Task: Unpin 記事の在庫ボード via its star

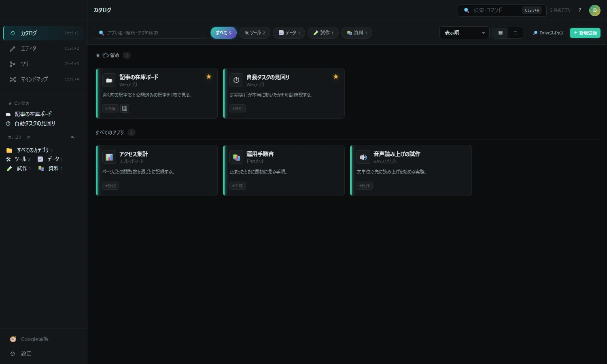Action: pyautogui.click(x=209, y=76)
